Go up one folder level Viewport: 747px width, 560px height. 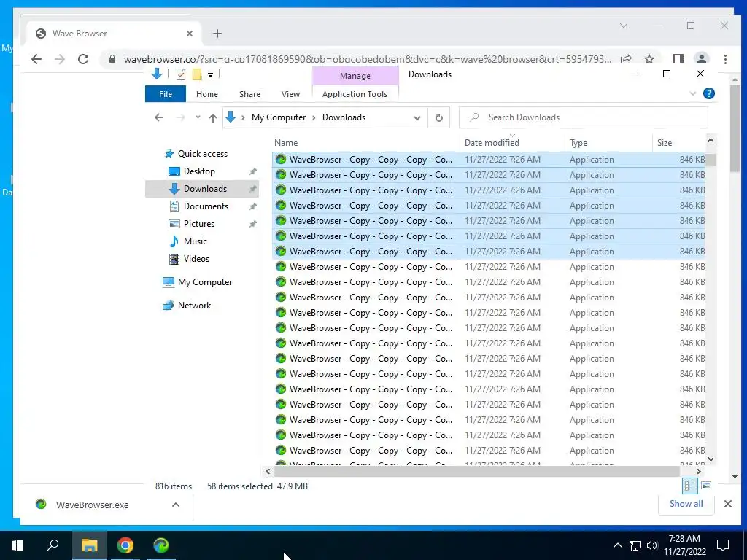pyautogui.click(x=213, y=117)
